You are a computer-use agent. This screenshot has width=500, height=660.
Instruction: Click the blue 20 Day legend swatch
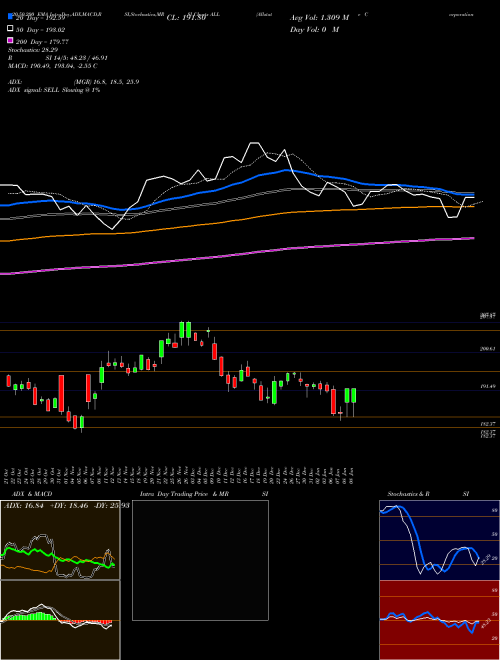[x=10, y=16]
